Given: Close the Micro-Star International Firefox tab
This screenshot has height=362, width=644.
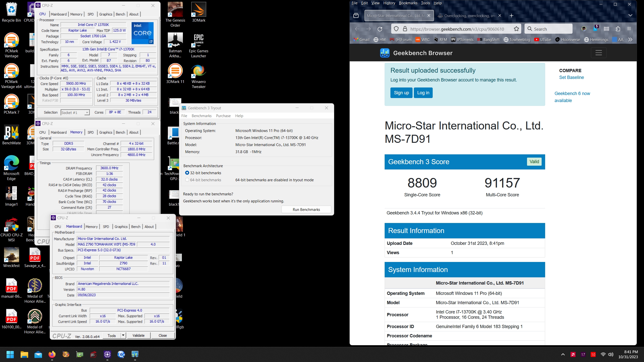Looking at the screenshot, I should (x=429, y=16).
